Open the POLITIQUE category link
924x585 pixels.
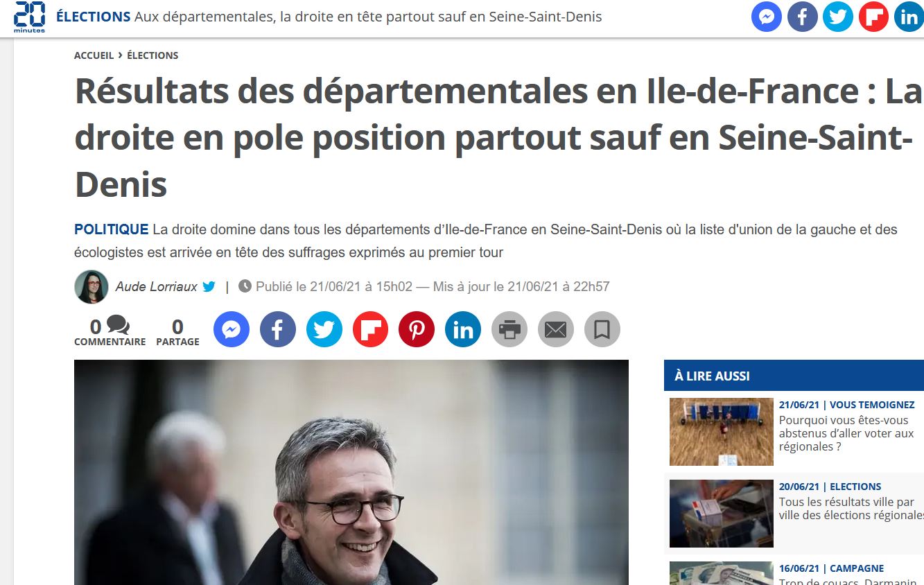[x=112, y=229]
